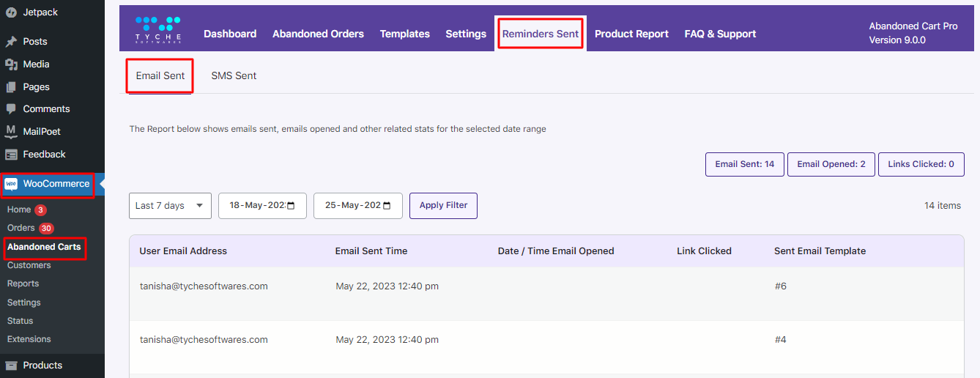980x378 pixels.
Task: Click the Jetpack icon in sidebar
Action: tap(11, 12)
